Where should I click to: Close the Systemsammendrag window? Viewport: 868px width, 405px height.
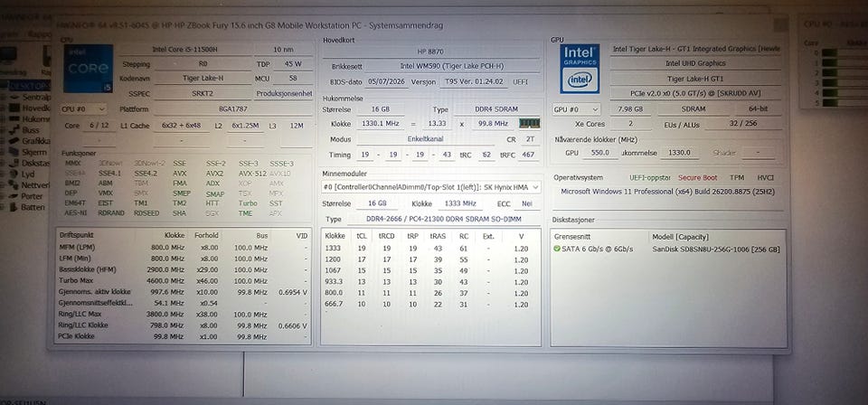click(x=780, y=25)
